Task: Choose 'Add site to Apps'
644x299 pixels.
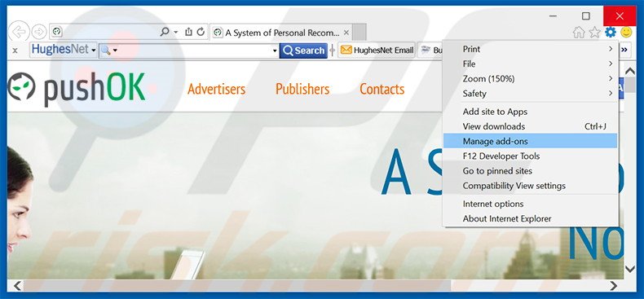Action: pos(530,112)
